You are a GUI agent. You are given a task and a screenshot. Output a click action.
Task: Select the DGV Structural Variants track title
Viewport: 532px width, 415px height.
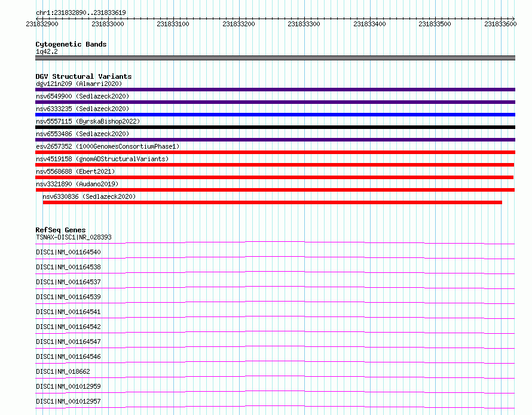pyautogui.click(x=84, y=76)
